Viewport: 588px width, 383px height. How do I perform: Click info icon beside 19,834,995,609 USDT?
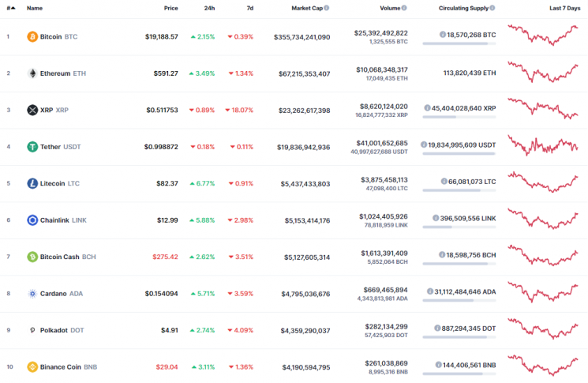(424, 145)
